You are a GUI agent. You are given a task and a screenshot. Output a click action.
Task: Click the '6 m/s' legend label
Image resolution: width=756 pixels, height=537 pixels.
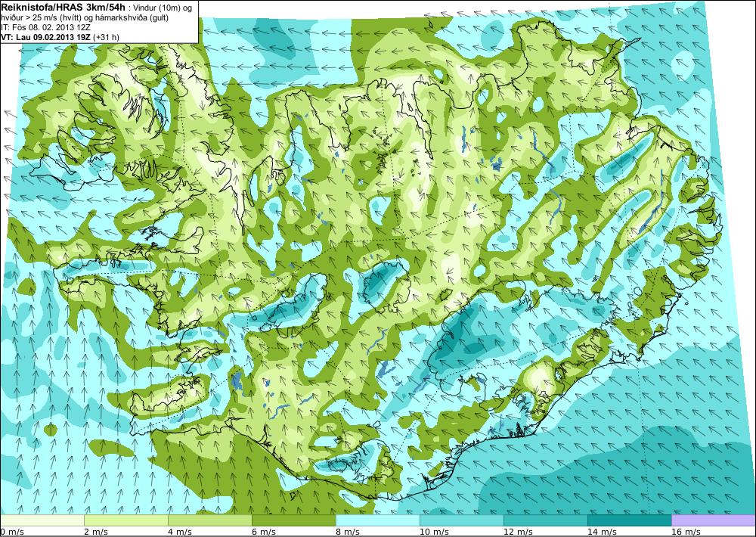pyautogui.click(x=264, y=532)
